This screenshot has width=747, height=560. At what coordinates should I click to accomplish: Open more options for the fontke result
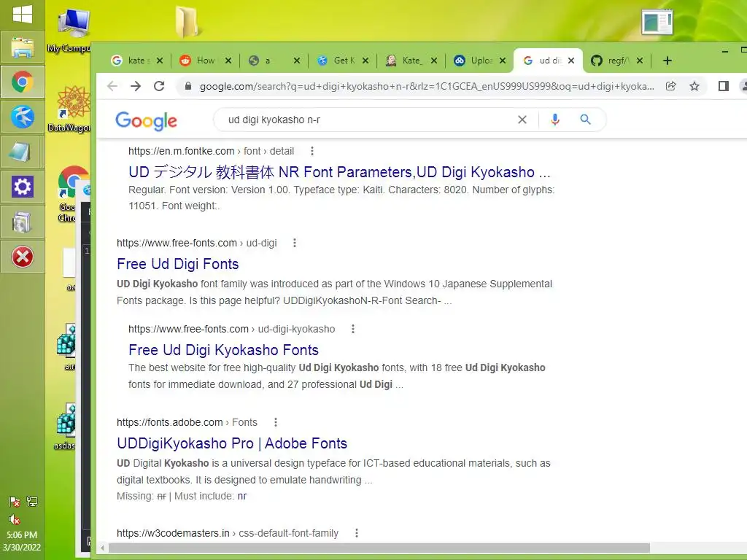(x=312, y=151)
